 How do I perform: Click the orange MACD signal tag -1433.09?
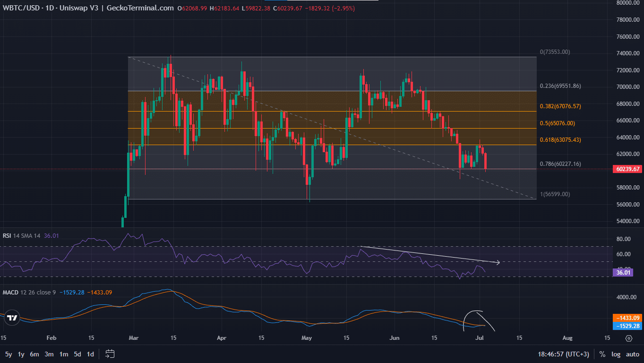click(x=627, y=318)
